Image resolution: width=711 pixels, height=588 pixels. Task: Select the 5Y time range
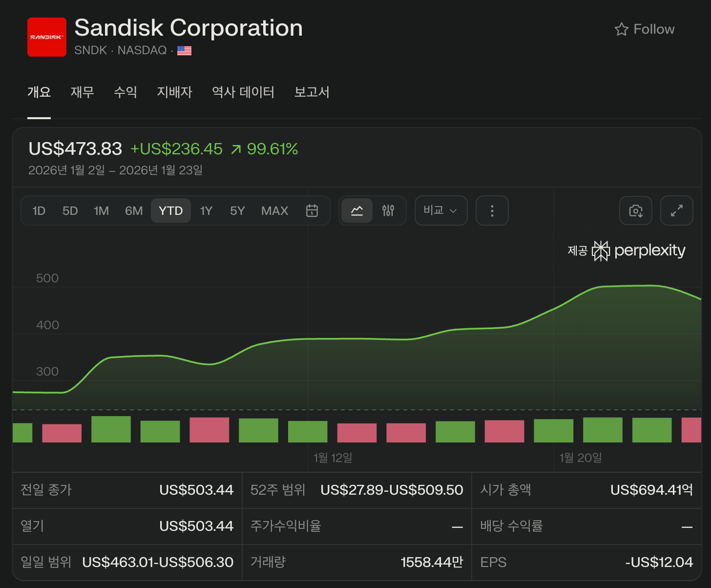(x=237, y=210)
